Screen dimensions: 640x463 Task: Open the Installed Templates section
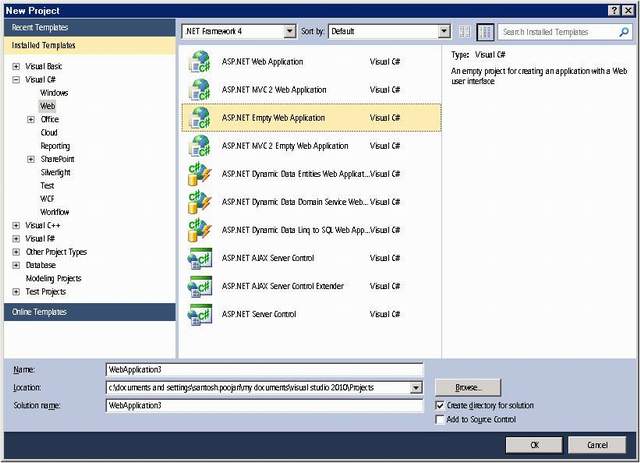pyautogui.click(x=90, y=45)
